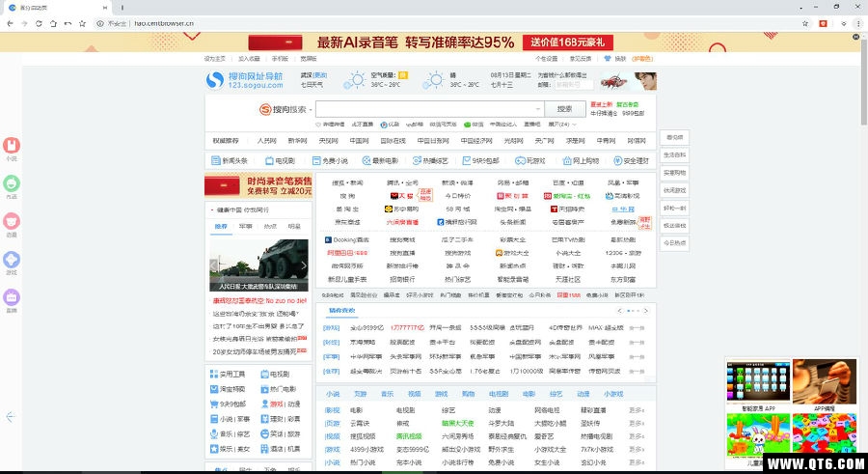This screenshot has width=868, height=474.
Task: Open the 天猫 site link
Action: click(x=402, y=196)
